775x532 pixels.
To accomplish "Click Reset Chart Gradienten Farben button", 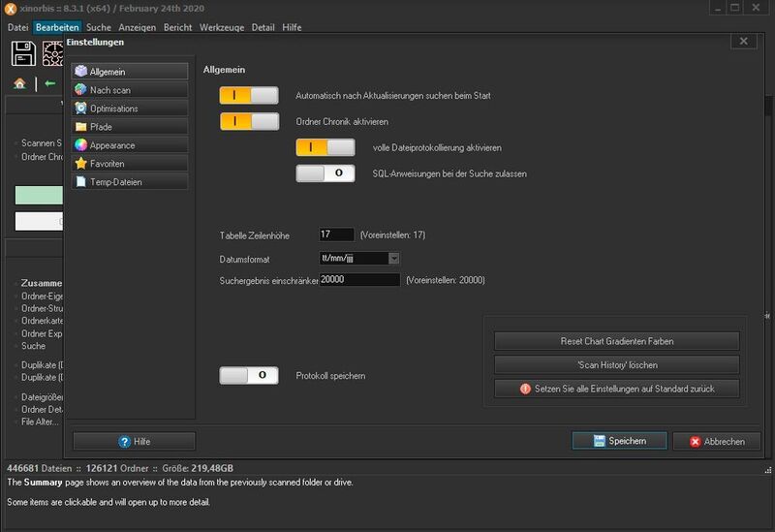I will tap(616, 341).
